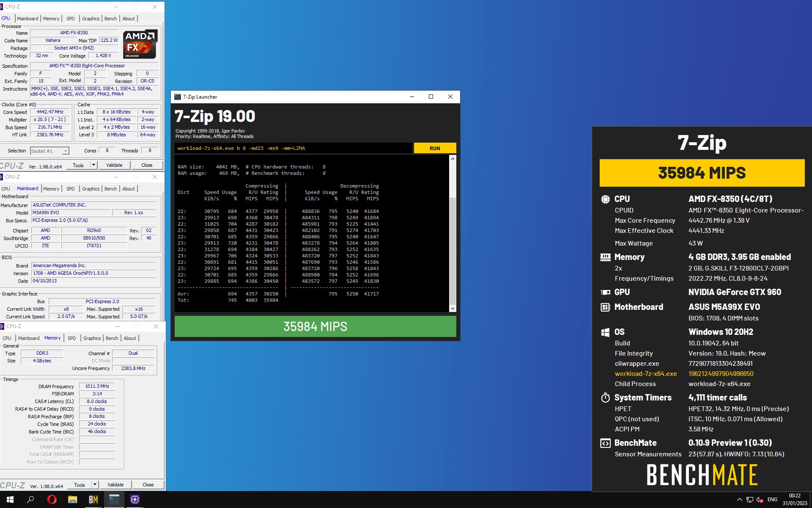Open network status tray icon

pos(749,500)
